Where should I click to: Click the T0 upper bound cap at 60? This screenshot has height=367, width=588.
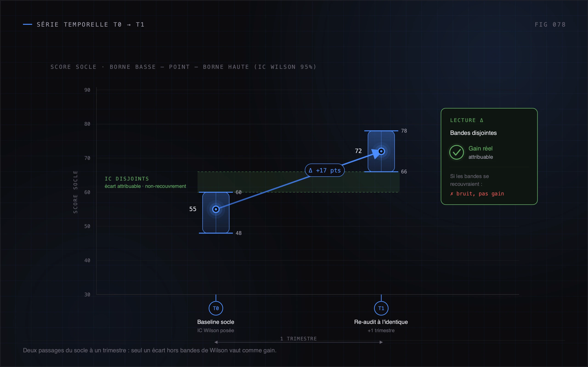click(x=216, y=192)
